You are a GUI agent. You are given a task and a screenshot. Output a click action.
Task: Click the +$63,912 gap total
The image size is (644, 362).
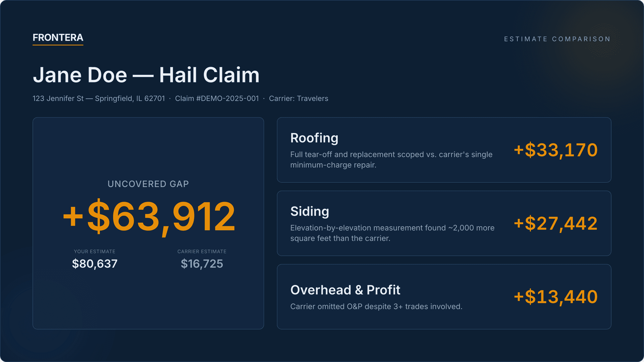(x=149, y=217)
